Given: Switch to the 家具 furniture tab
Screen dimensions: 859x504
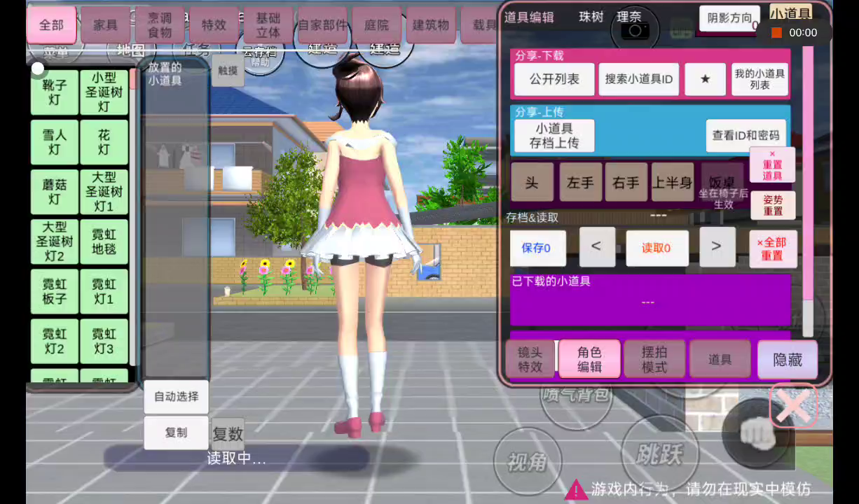Looking at the screenshot, I should click(x=105, y=25).
